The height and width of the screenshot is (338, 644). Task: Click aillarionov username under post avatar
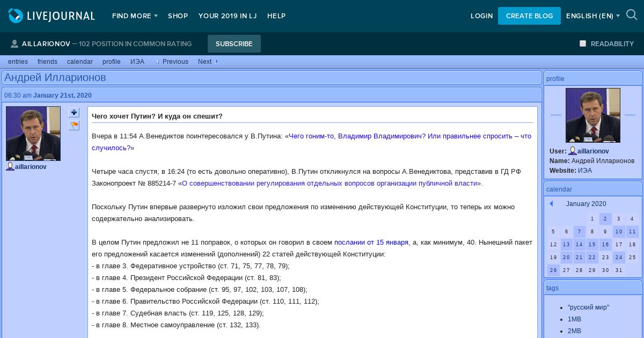[x=31, y=167]
